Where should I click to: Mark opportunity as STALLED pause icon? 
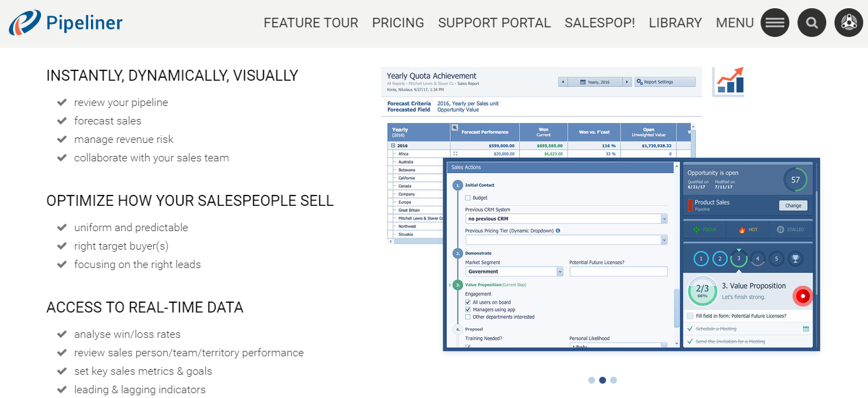[780, 230]
